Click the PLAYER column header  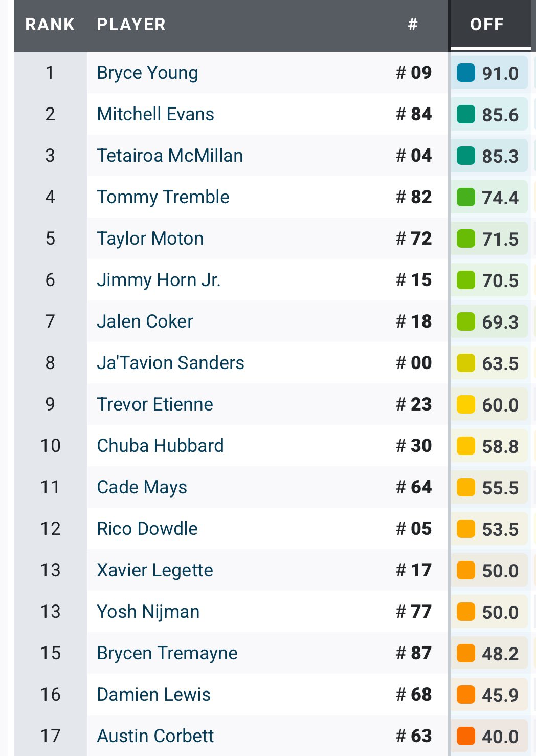[x=131, y=25]
